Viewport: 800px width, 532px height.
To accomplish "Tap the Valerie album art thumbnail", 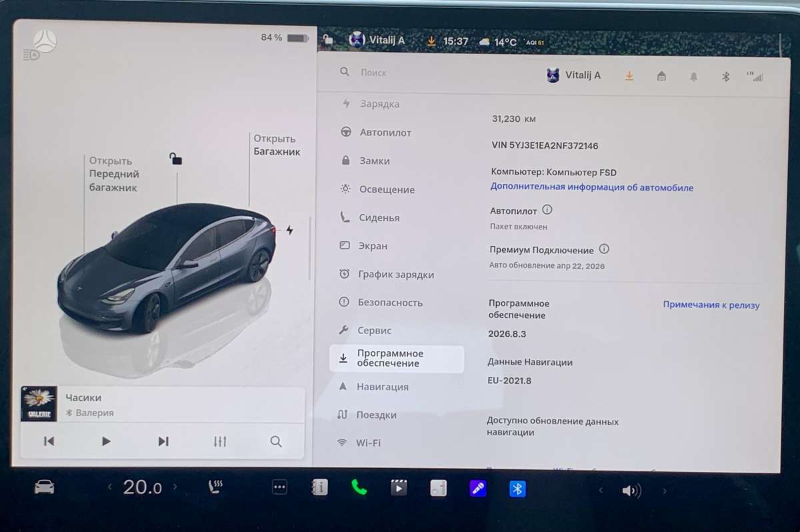I will point(38,404).
